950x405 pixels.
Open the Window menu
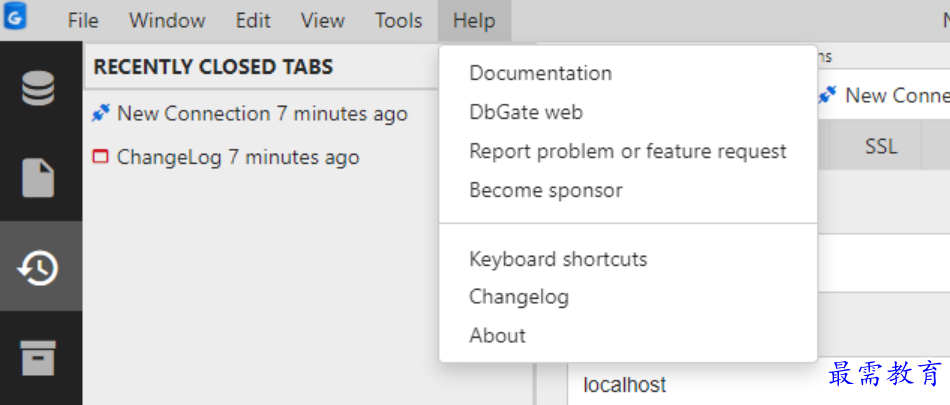[x=167, y=21]
